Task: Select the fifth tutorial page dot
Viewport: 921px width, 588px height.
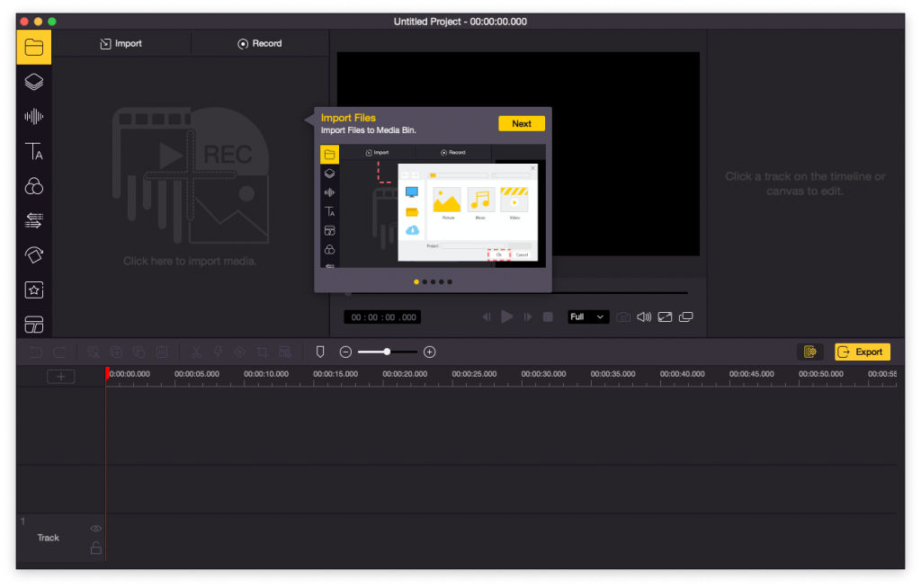Action: (x=450, y=282)
